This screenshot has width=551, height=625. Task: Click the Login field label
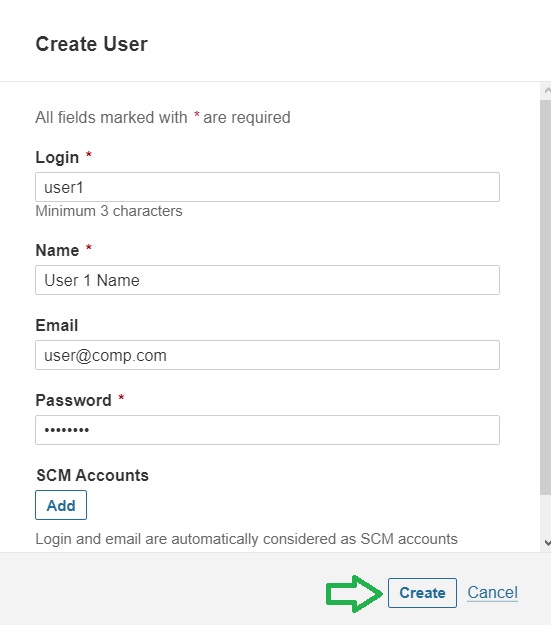coord(57,157)
